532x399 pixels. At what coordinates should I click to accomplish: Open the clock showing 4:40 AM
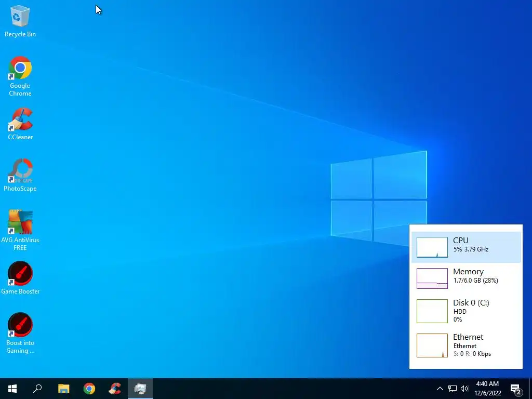pos(487,389)
